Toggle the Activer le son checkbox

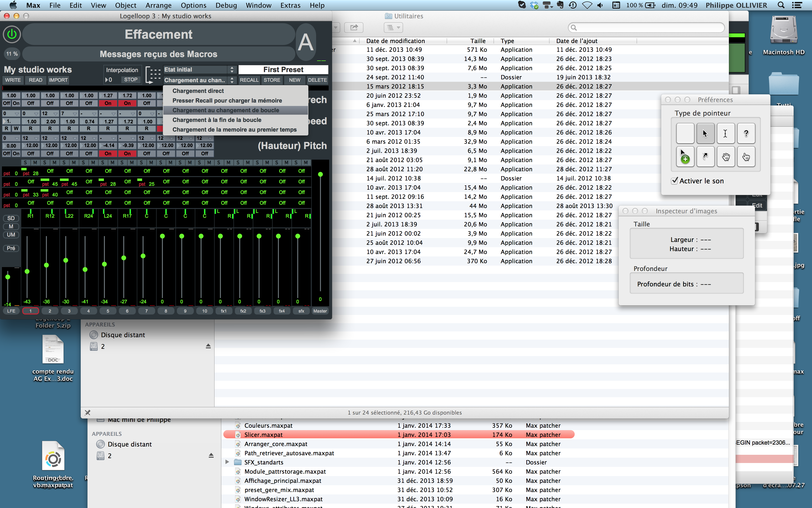(x=674, y=181)
